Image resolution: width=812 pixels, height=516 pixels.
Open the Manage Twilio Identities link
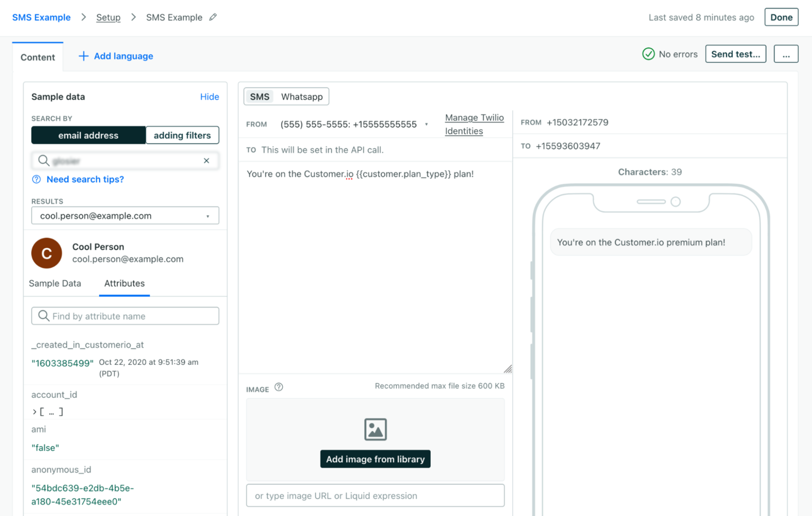pyautogui.click(x=474, y=124)
